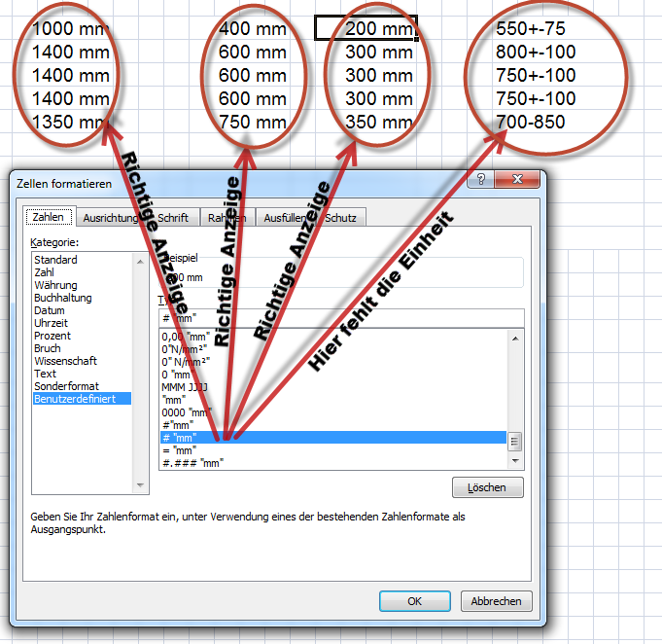The image size is (662, 644).
Task: Select format = "mm" in list
Action: (x=333, y=450)
